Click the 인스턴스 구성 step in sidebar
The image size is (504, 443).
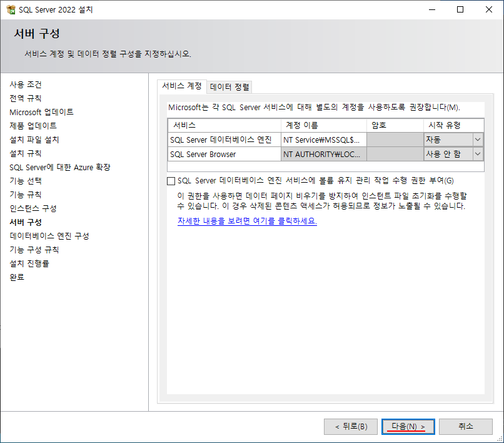click(x=33, y=208)
